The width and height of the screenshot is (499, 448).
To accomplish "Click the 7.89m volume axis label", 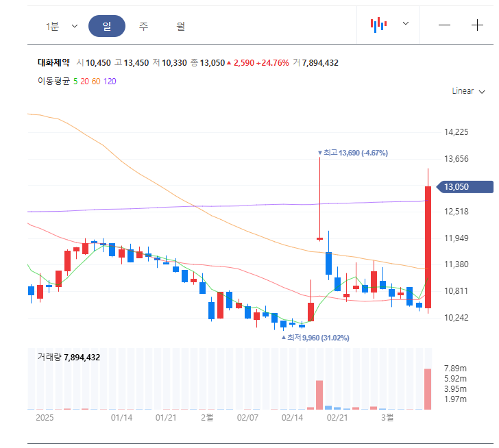I will point(455,369).
